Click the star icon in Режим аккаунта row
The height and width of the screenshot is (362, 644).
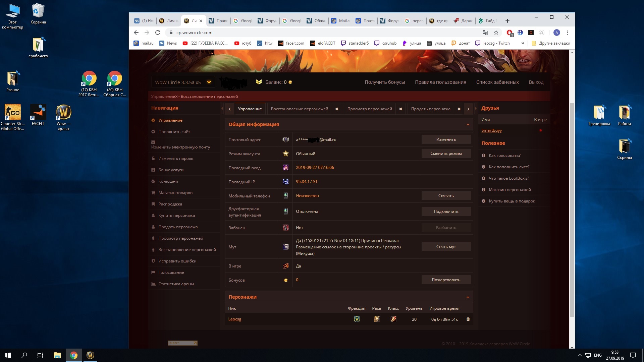[x=286, y=154]
